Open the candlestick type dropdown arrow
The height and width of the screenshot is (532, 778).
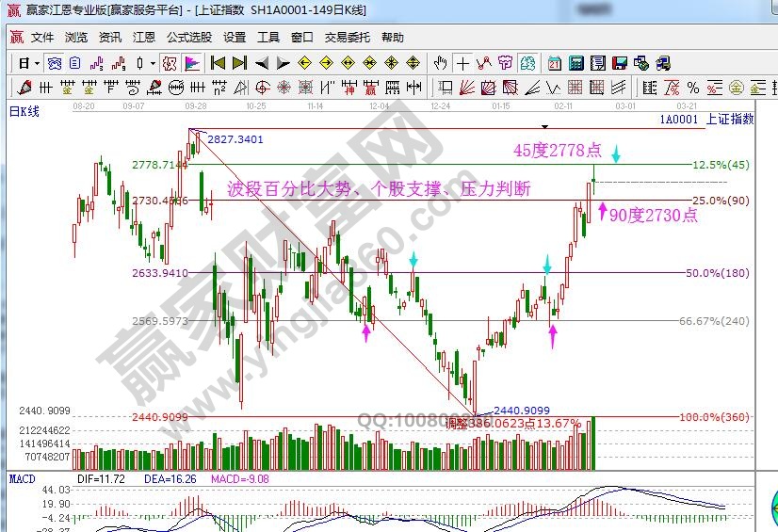(154, 64)
